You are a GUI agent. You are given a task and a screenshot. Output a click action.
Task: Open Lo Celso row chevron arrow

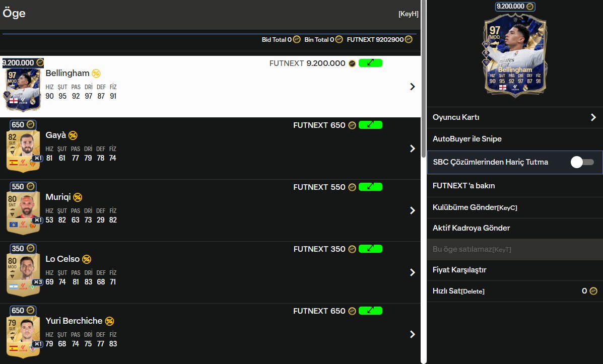tap(412, 272)
